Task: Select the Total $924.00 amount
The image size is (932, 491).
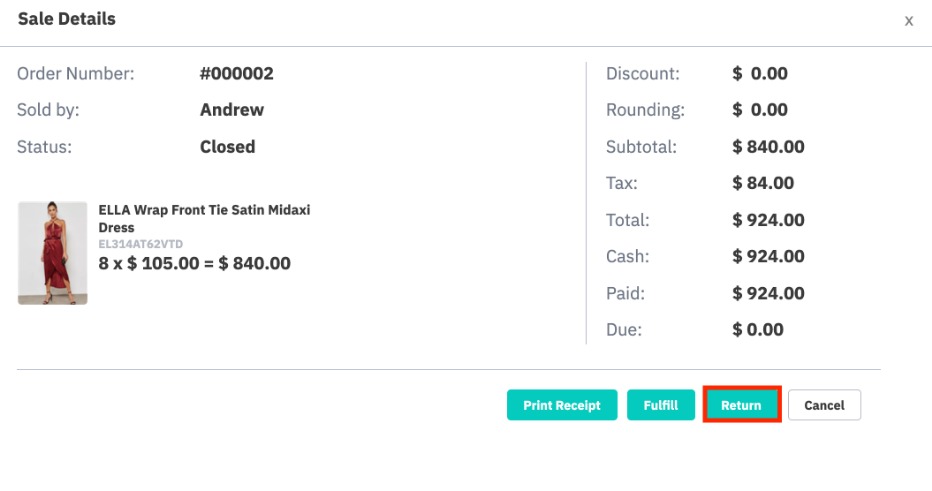Action: (x=768, y=219)
